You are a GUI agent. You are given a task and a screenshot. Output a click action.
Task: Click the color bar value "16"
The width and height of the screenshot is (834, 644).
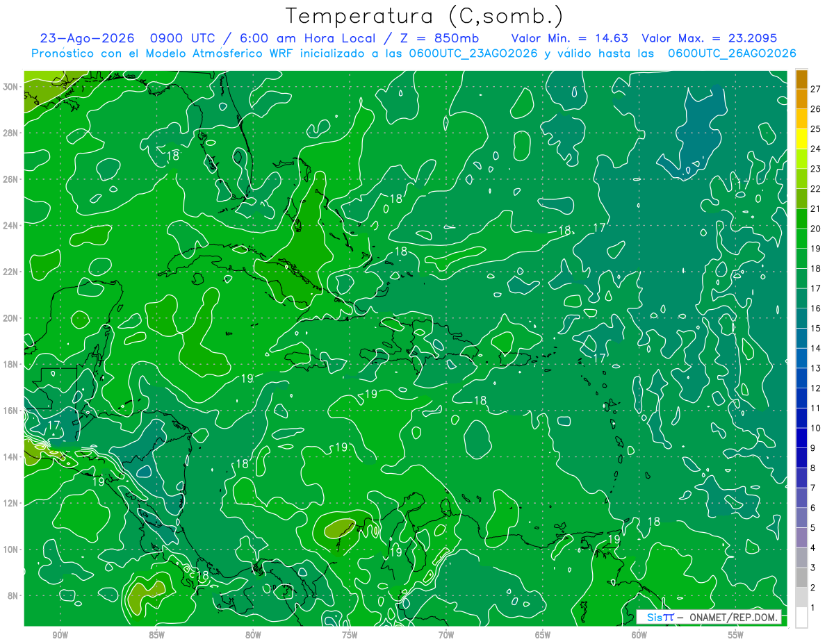(815, 308)
